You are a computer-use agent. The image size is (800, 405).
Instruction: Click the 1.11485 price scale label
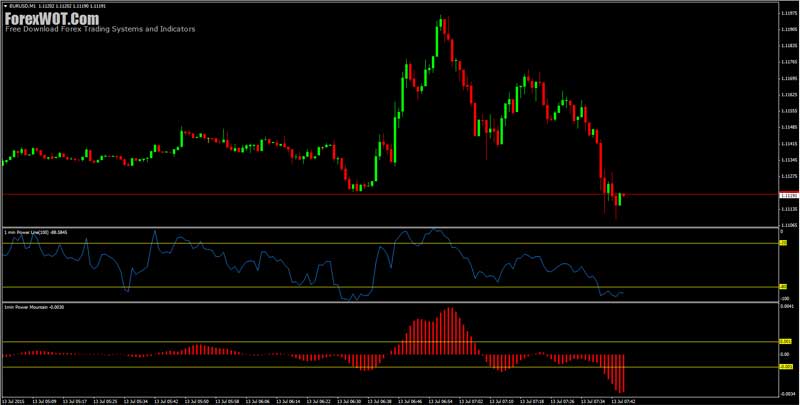[788, 128]
